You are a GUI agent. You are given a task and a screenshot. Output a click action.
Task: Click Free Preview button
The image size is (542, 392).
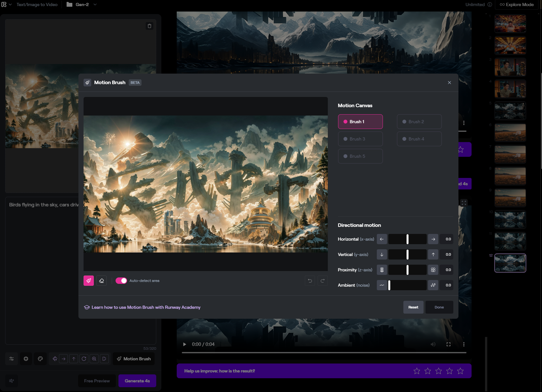(97, 381)
